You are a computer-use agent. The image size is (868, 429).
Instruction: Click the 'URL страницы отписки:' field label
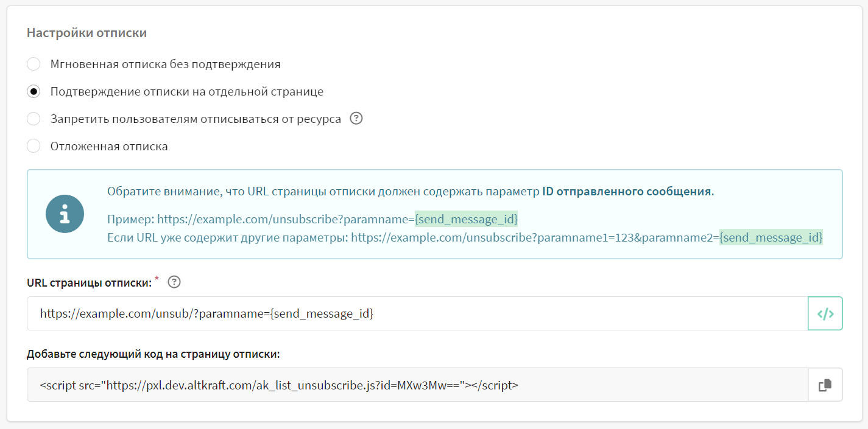[89, 282]
